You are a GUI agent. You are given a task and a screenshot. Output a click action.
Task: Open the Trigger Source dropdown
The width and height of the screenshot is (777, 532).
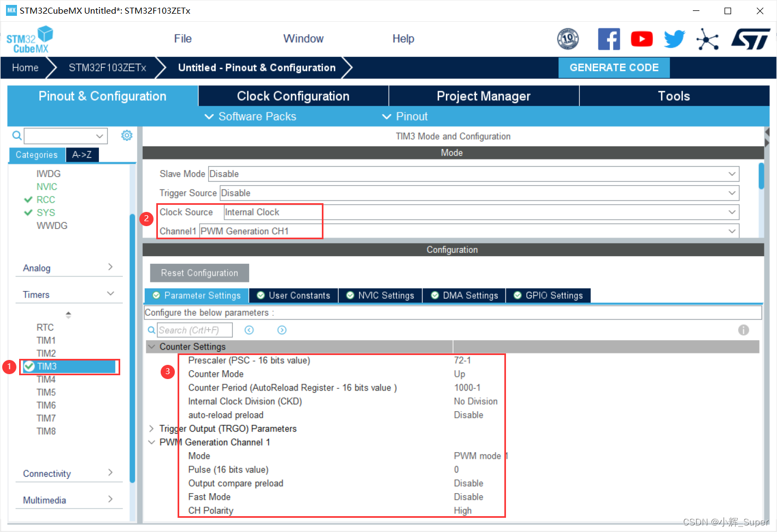tap(479, 193)
